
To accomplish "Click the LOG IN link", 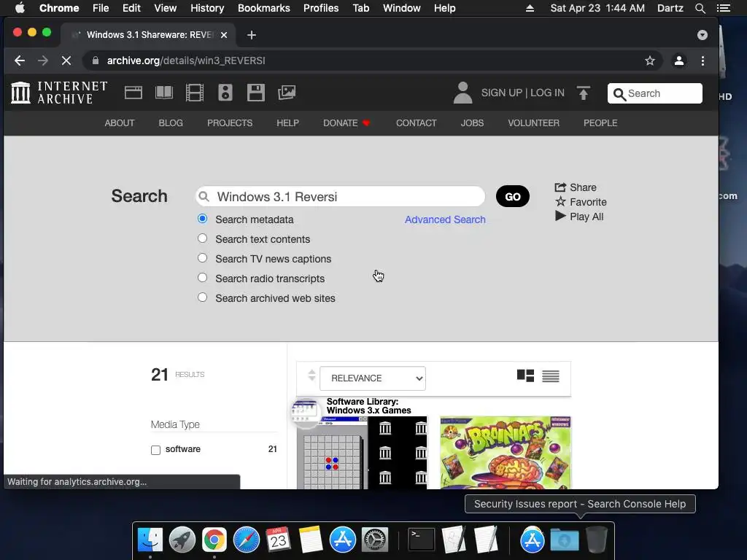I will pyautogui.click(x=547, y=93).
